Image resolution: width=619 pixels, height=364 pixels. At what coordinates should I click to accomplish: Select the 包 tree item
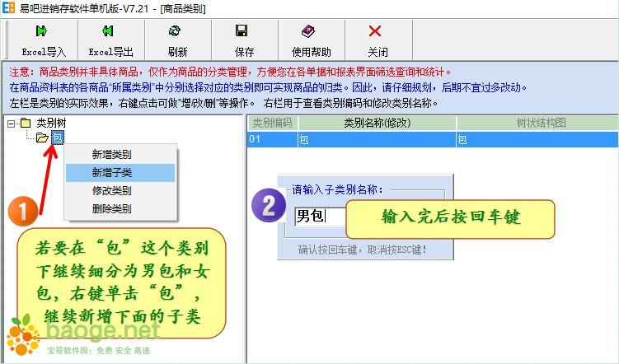click(x=57, y=138)
